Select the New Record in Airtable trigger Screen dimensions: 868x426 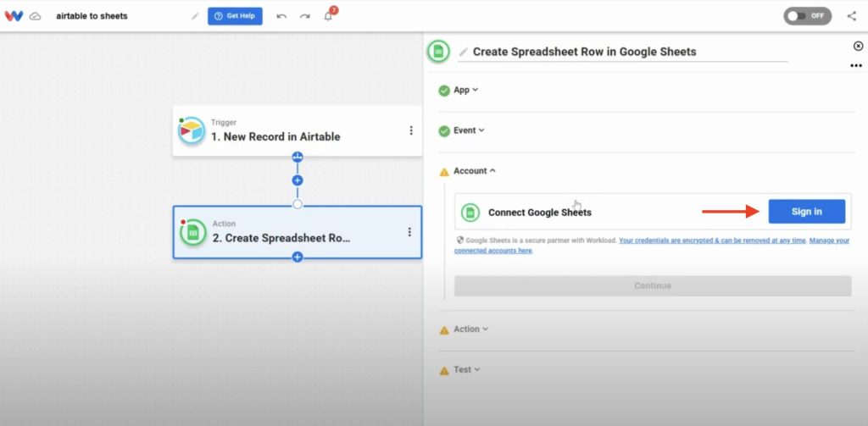point(298,131)
